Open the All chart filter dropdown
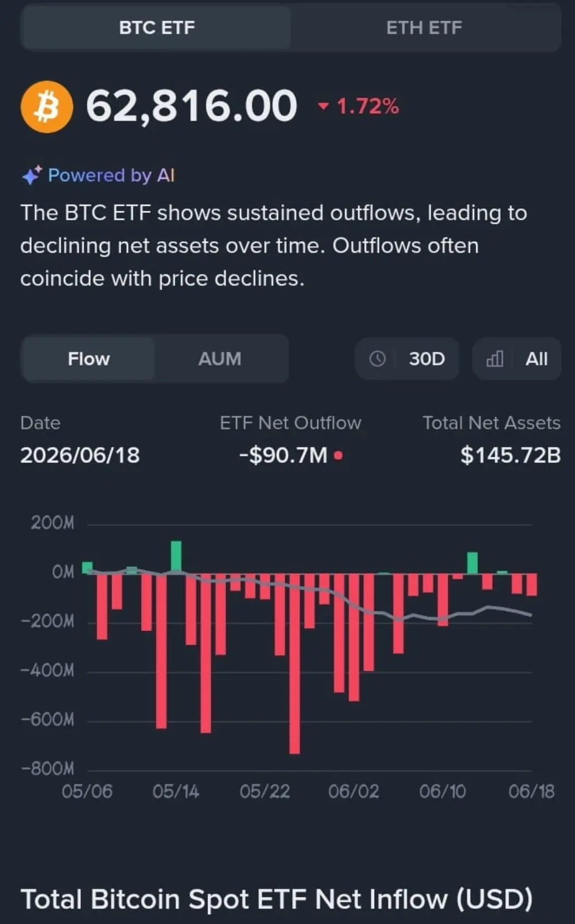 (517, 359)
